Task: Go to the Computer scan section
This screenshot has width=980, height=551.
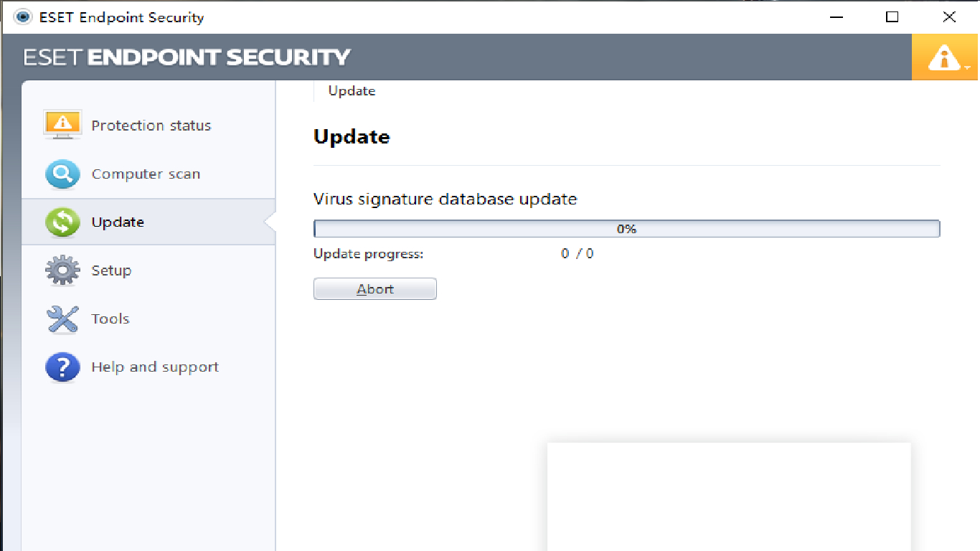Action: [x=146, y=174]
